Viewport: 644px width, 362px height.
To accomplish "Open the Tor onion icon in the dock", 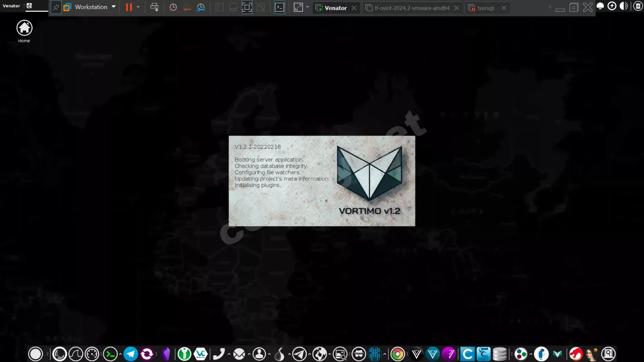I will click(x=279, y=354).
